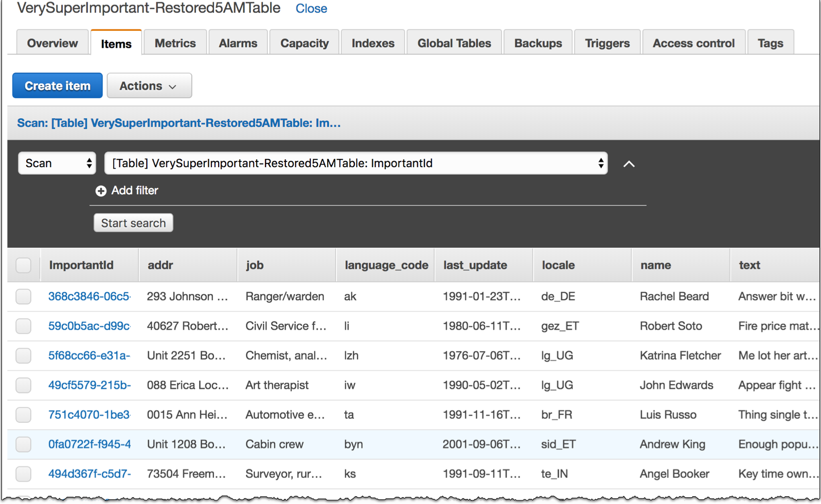Check the row for Rachel Beard
821x504 pixels.
tap(23, 297)
